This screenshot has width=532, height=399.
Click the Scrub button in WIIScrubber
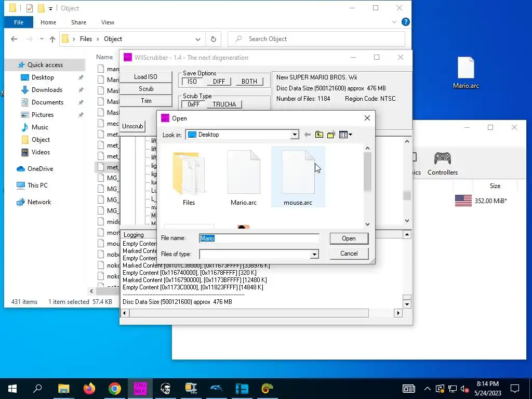pyautogui.click(x=146, y=88)
